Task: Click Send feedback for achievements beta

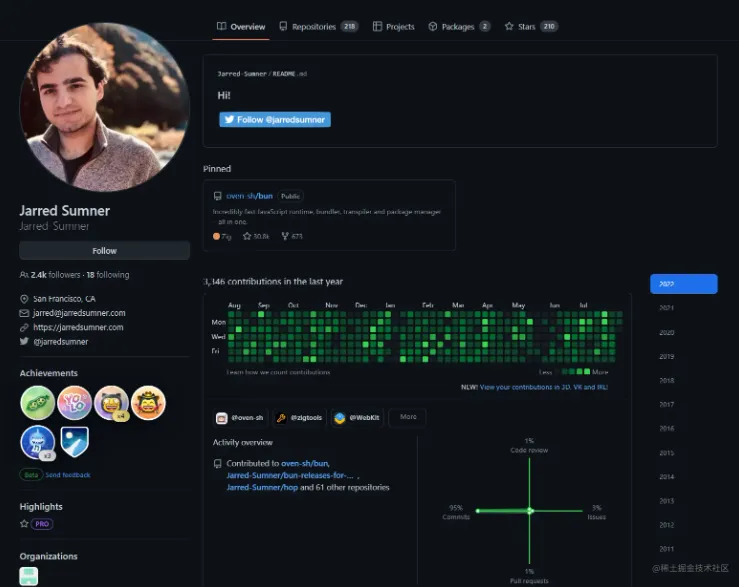Action: pyautogui.click(x=68, y=475)
